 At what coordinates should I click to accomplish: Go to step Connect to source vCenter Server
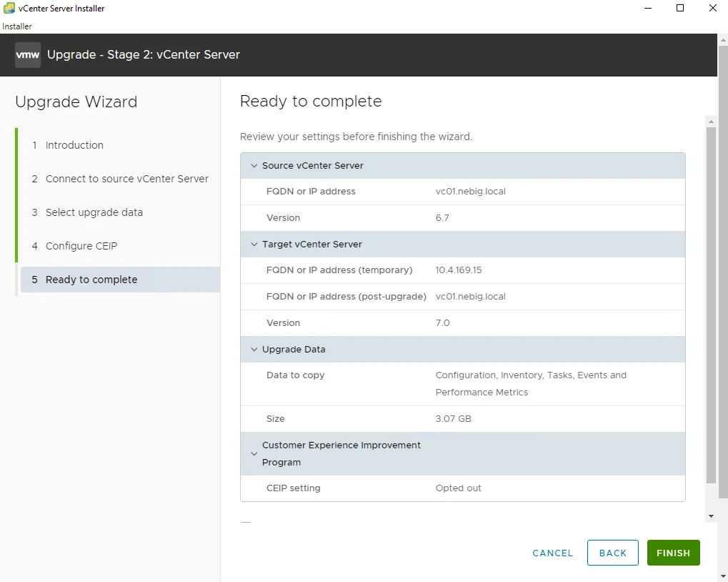[x=120, y=179]
